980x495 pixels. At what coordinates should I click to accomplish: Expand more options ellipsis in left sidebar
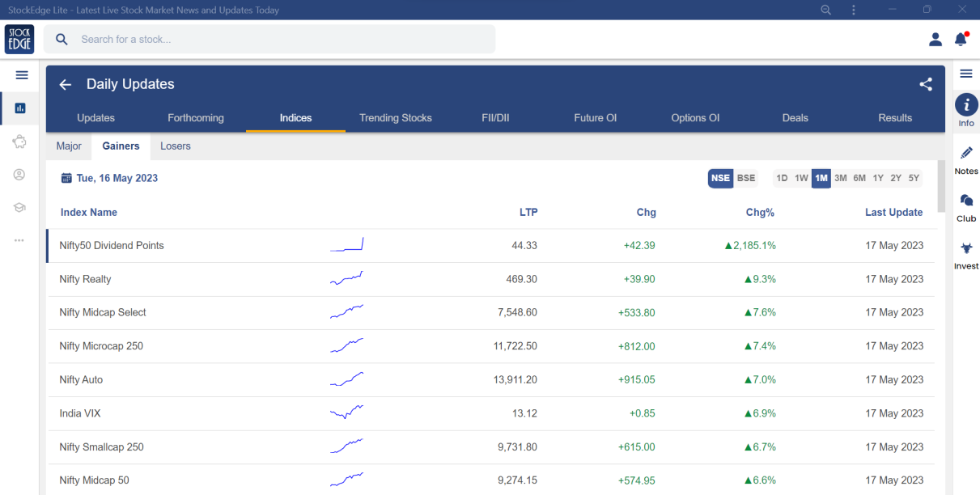coord(19,240)
